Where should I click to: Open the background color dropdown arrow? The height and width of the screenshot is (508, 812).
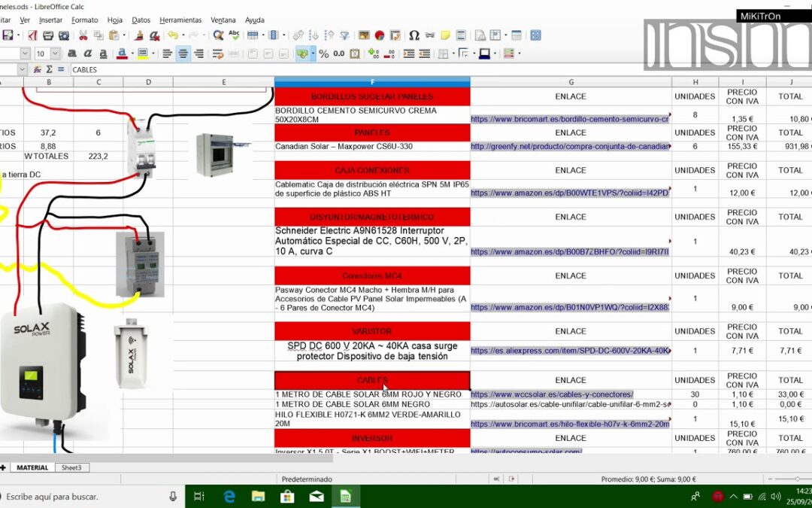[x=153, y=53]
